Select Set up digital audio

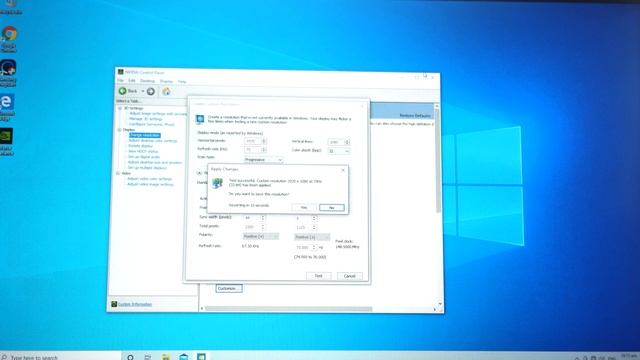click(x=144, y=157)
